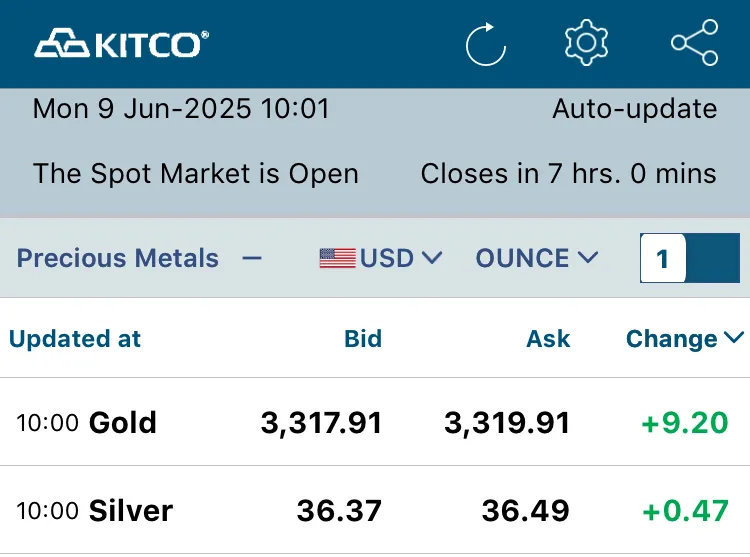Open the Gold row
The image size is (750, 557).
click(375, 422)
